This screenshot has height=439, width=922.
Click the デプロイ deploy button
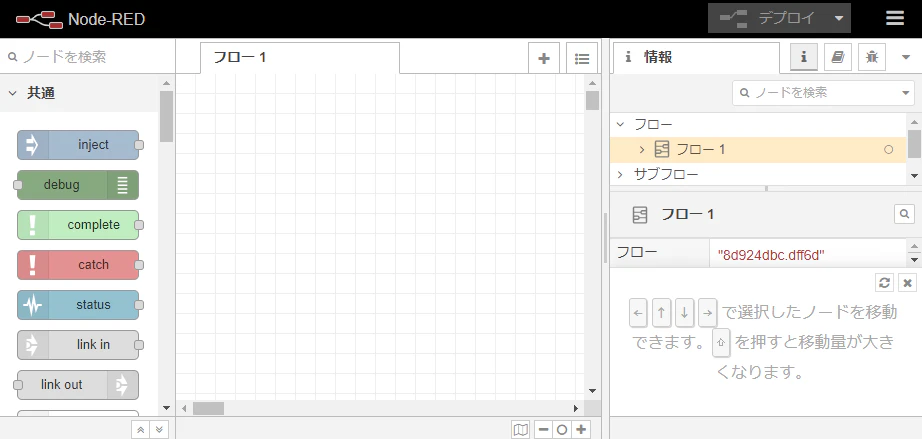click(768, 18)
